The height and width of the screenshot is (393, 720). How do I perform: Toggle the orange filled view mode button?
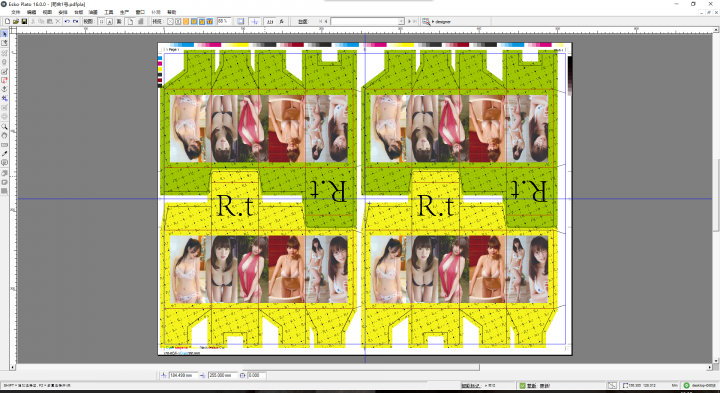coord(186,21)
